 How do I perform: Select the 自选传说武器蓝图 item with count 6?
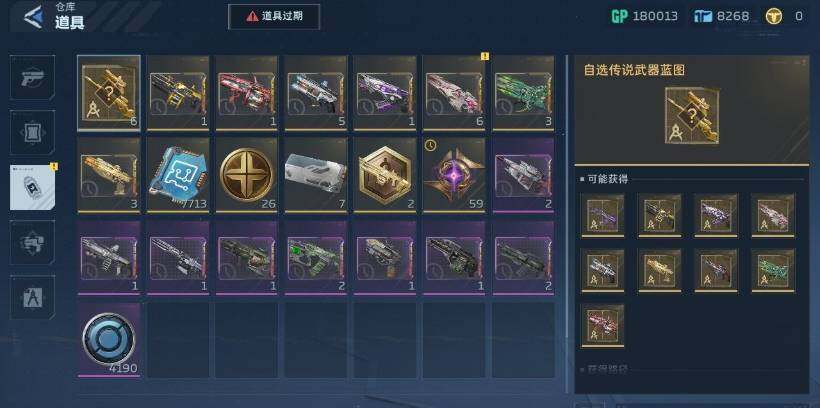click(109, 93)
